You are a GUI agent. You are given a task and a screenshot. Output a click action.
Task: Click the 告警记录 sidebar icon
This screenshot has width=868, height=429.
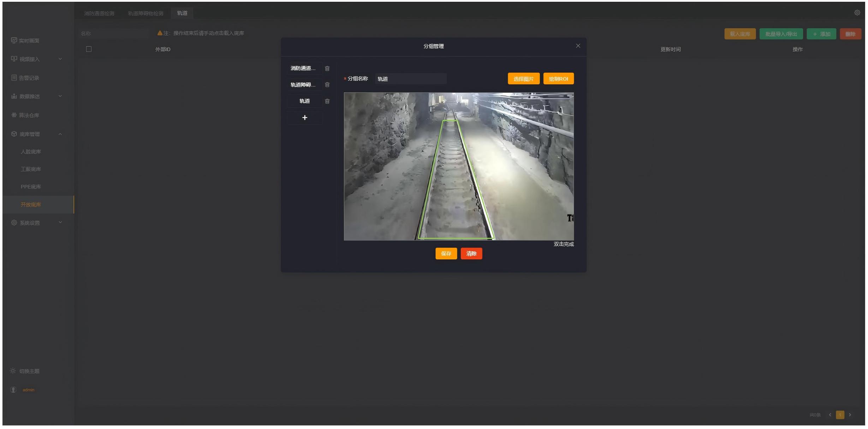[14, 78]
